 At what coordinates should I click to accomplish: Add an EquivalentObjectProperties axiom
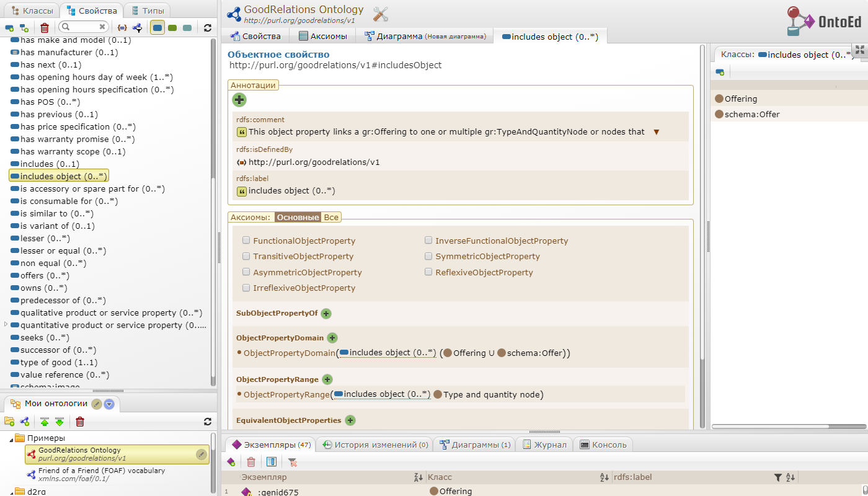pyautogui.click(x=350, y=420)
